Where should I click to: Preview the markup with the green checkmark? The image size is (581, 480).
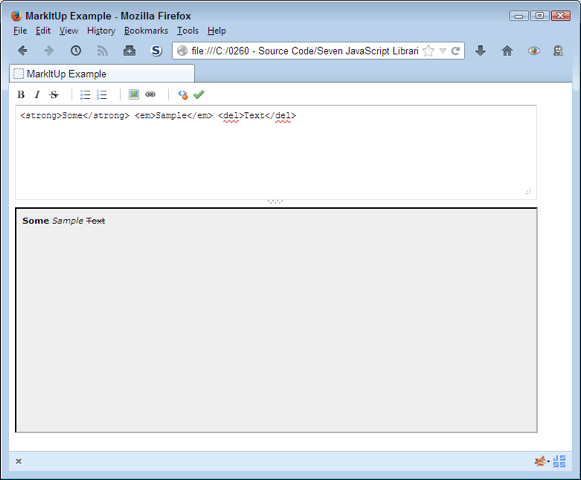[199, 95]
